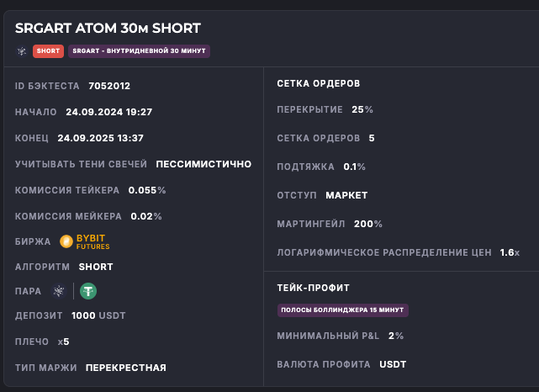
Task: Click the Полосы Боллинджера 15 минут tag
Action: [342, 310]
